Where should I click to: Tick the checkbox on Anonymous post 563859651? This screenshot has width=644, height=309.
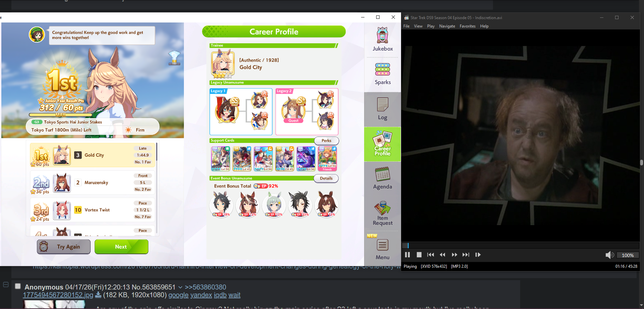pyautogui.click(x=18, y=286)
